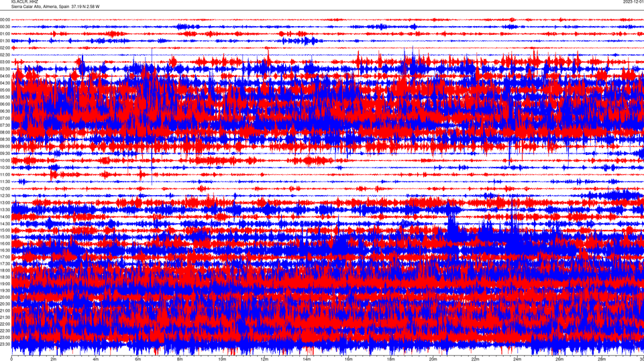Select the 01:00 time row label
Image resolution: width=644 pixels, height=362 pixels.
[5, 34]
